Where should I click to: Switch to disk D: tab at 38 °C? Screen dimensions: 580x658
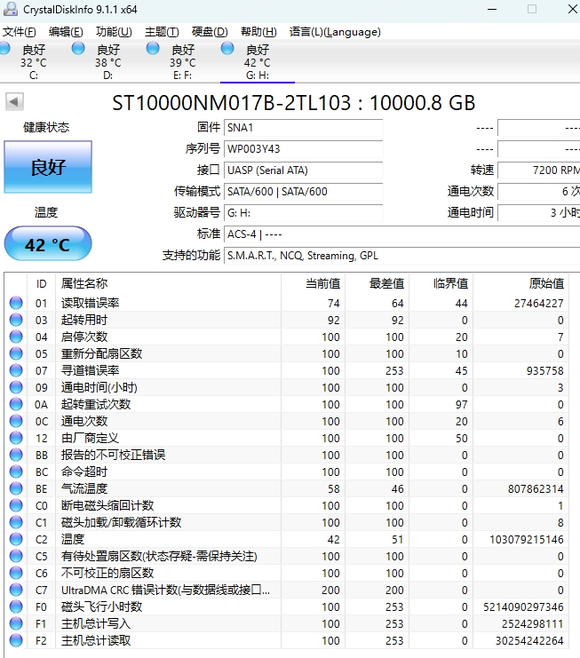point(108,62)
